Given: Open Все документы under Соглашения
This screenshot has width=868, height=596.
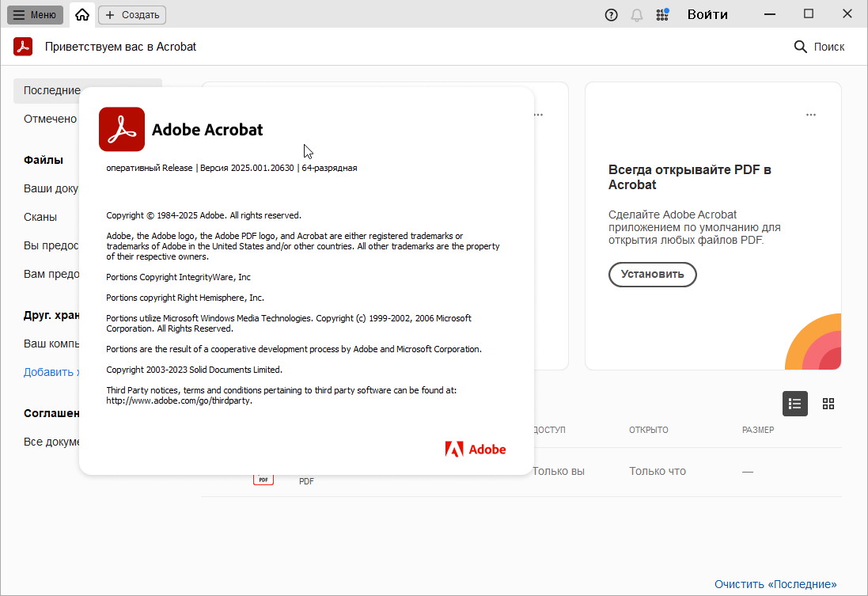Looking at the screenshot, I should (x=51, y=442).
